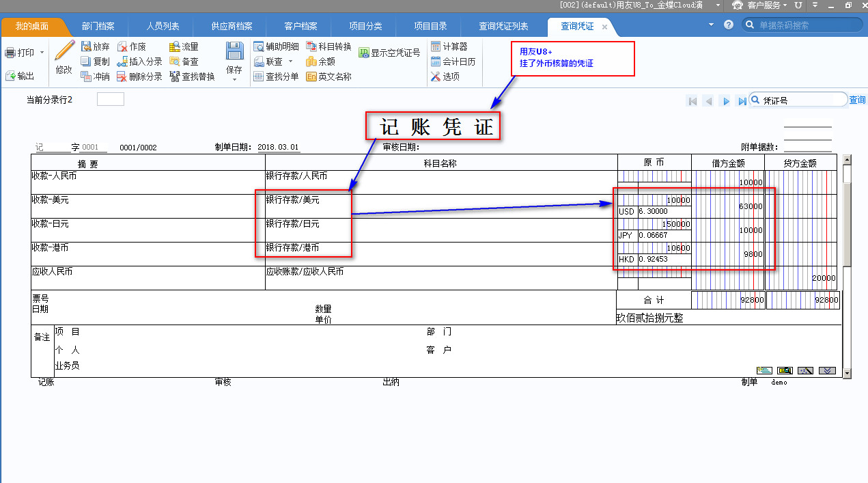Switch to the 查询凭证列表 tab

tap(503, 27)
